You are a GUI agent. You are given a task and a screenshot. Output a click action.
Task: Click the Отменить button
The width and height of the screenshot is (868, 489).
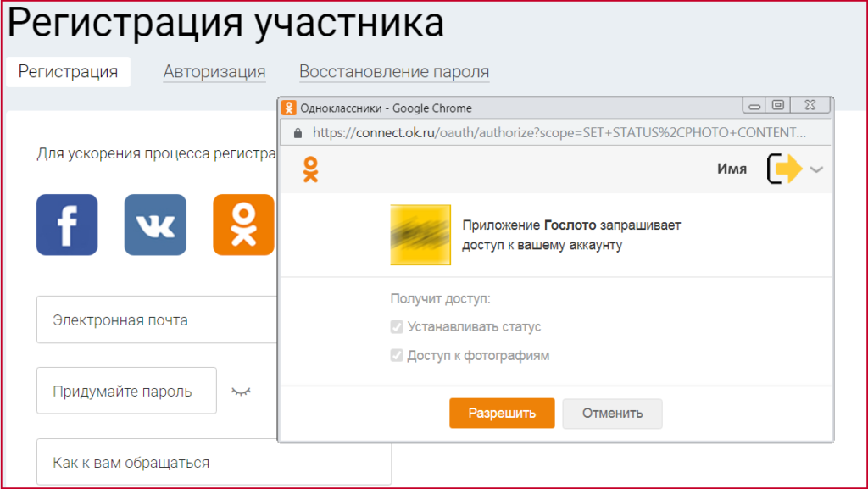(612, 414)
